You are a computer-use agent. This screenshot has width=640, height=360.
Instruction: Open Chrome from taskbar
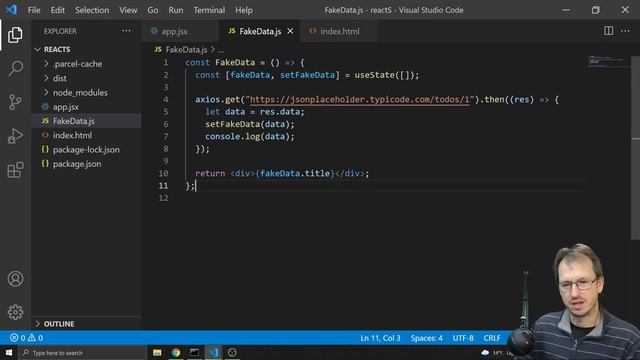[176, 353]
